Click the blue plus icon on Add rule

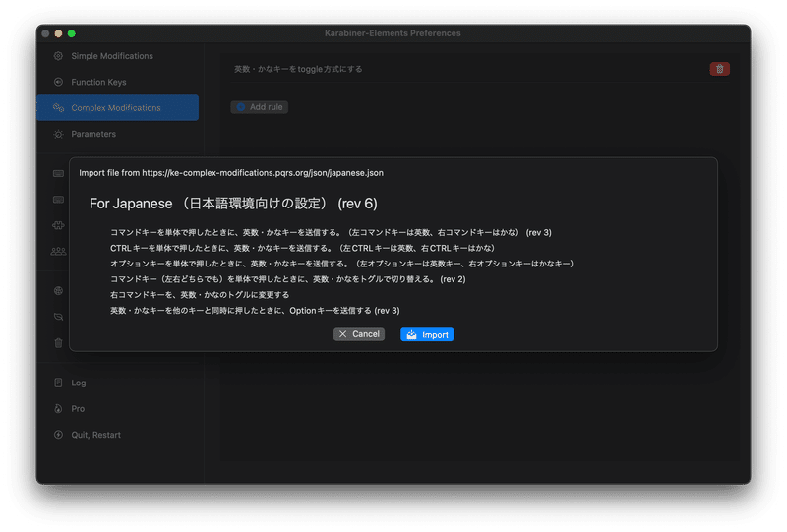click(240, 107)
